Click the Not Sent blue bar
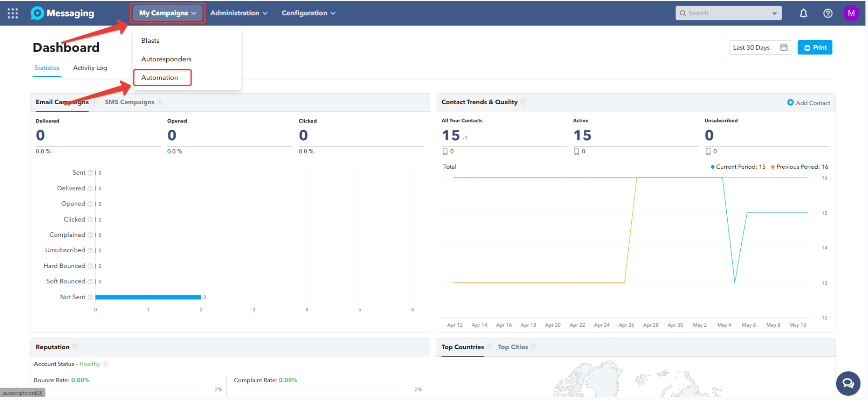The width and height of the screenshot is (868, 400). [148, 297]
